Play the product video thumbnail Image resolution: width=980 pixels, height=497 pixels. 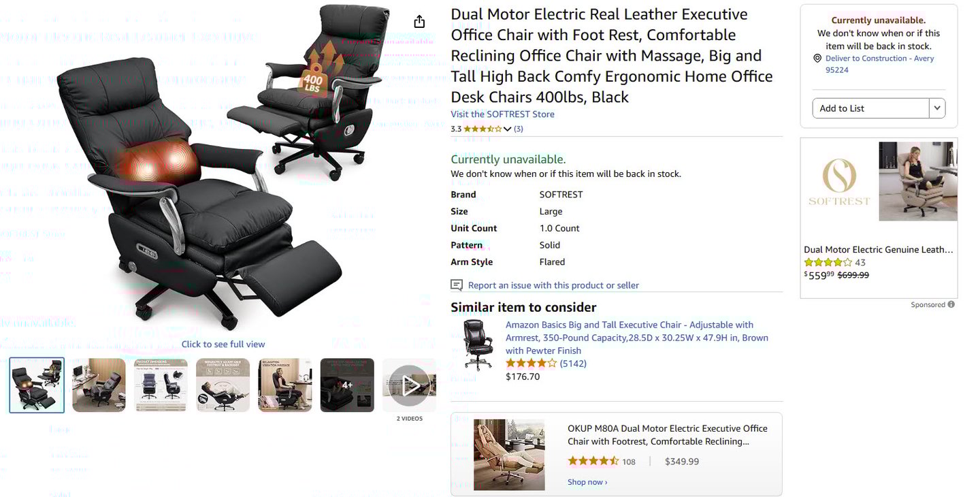[x=409, y=385]
